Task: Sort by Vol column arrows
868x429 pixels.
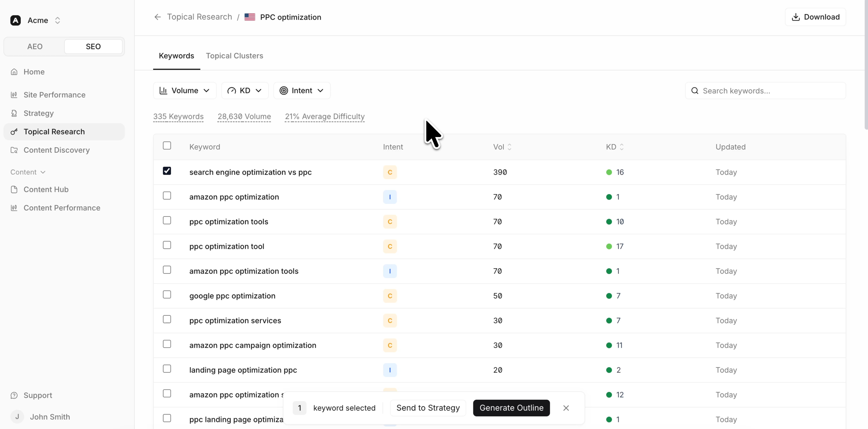Action: pos(510,147)
